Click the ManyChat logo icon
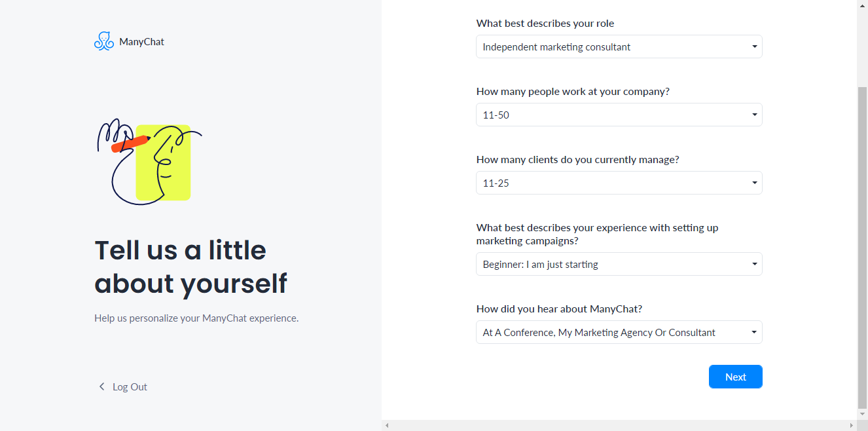868x431 pixels. (104, 41)
